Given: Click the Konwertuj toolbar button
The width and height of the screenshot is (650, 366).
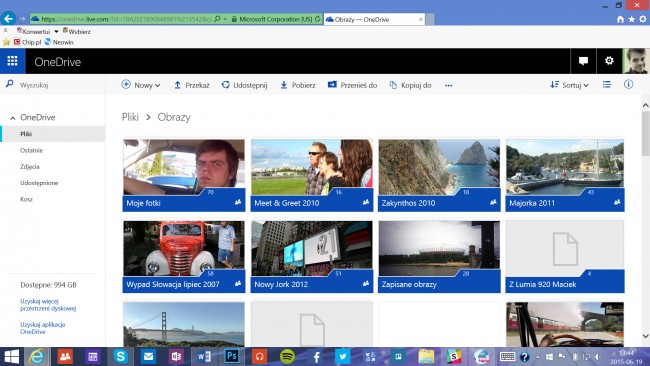Looking at the screenshot, I should point(33,32).
